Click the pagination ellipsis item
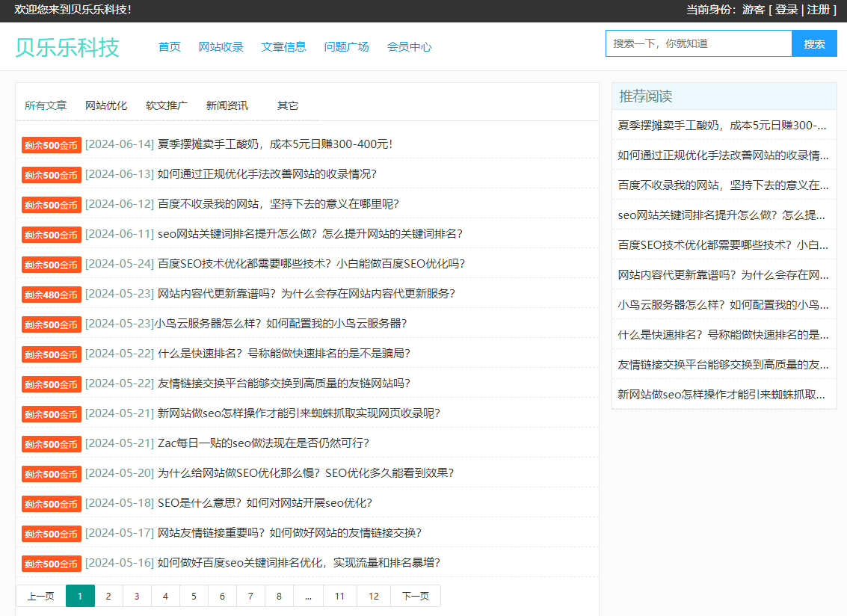Image resolution: width=847 pixels, height=616 pixels. [309, 596]
